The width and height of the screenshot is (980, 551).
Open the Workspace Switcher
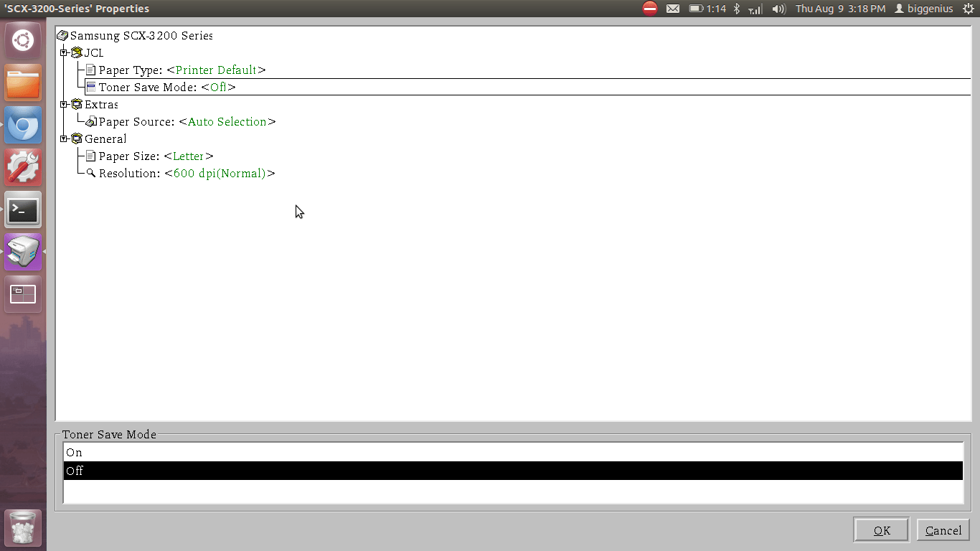click(23, 294)
